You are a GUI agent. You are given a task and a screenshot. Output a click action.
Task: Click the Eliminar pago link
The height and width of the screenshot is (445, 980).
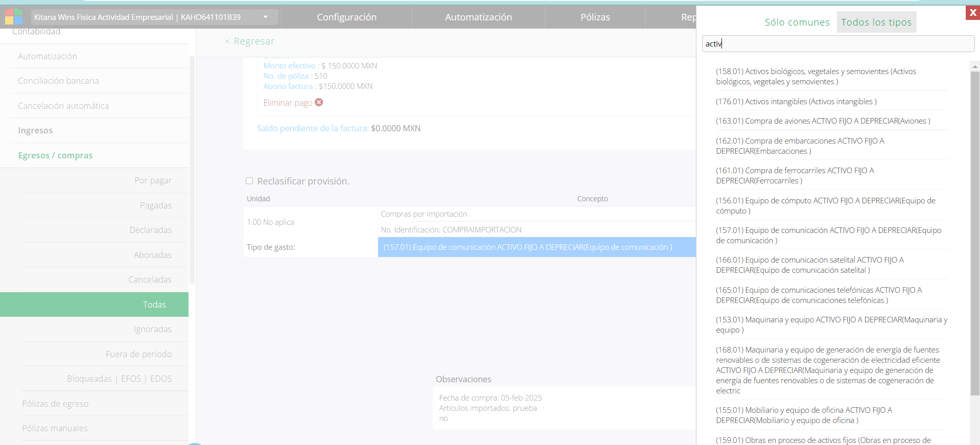pyautogui.click(x=288, y=103)
